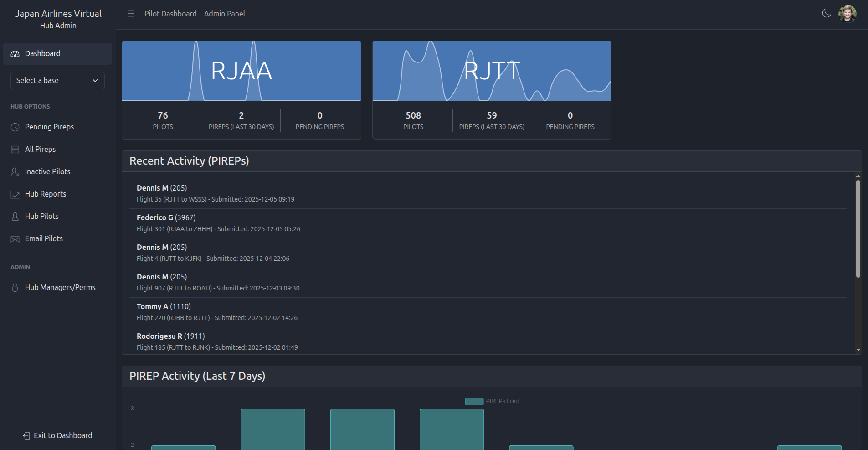Click RJTT 59 pireps last 30 days

[x=492, y=120]
